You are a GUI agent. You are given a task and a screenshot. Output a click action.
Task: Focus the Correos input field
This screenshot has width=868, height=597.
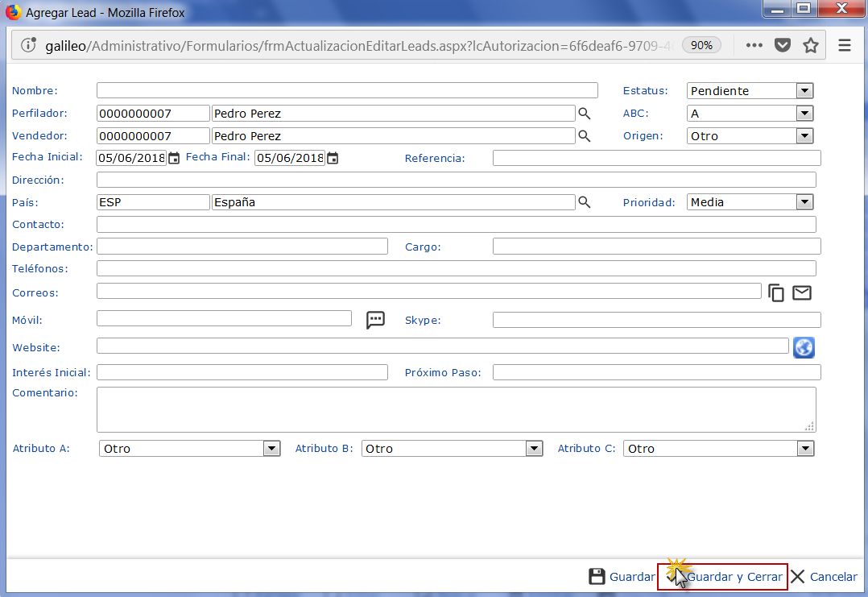tap(428, 291)
